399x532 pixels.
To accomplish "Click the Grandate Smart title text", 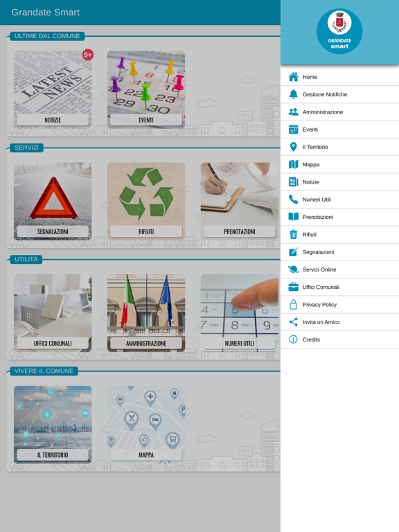I will pyautogui.click(x=46, y=12).
